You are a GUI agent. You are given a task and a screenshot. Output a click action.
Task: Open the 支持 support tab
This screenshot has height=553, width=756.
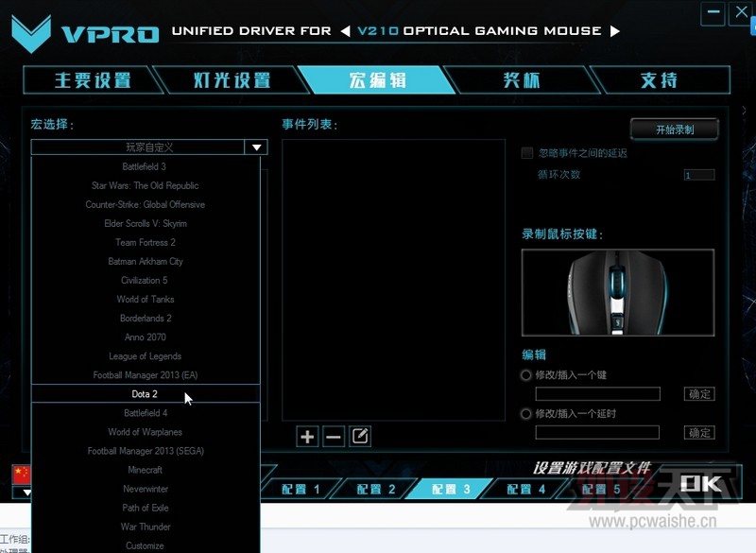click(x=659, y=80)
